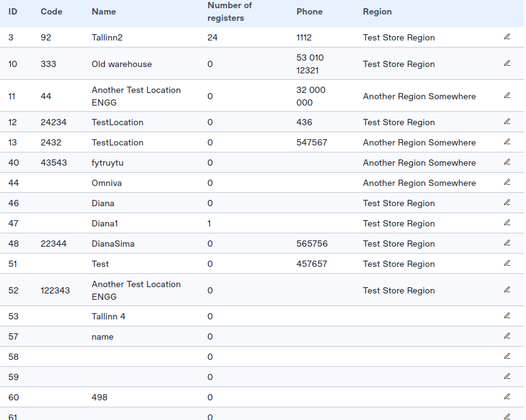This screenshot has width=526, height=420.
Task: Edit the Omniva location
Action: [506, 182]
